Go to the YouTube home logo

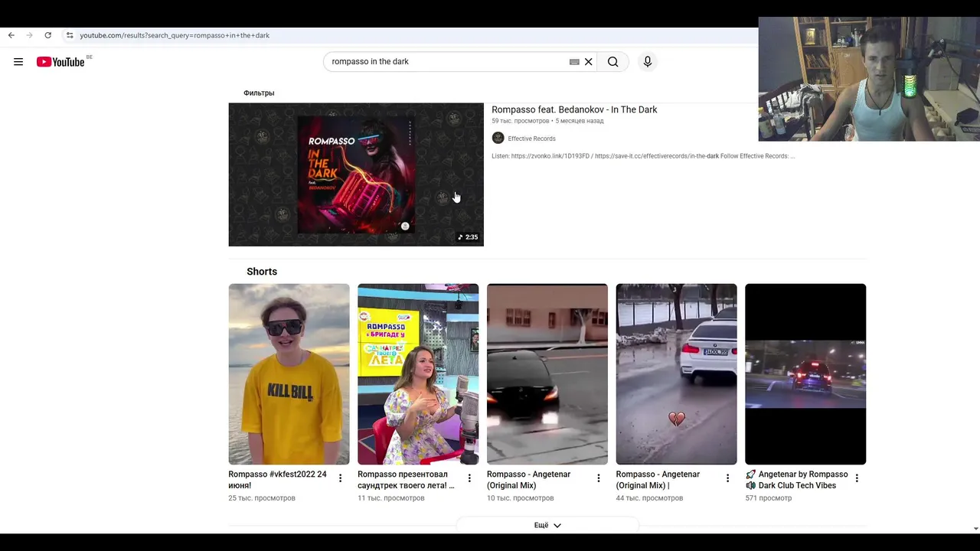pos(60,62)
